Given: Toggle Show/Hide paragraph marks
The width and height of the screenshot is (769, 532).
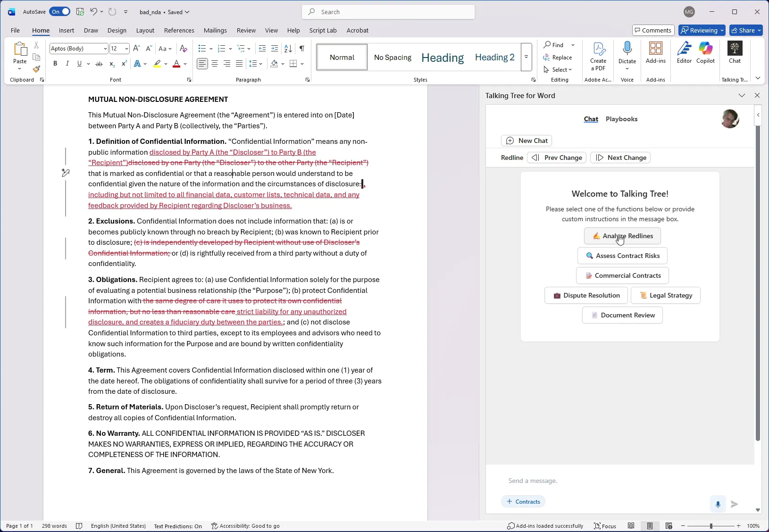Looking at the screenshot, I should [x=302, y=49].
